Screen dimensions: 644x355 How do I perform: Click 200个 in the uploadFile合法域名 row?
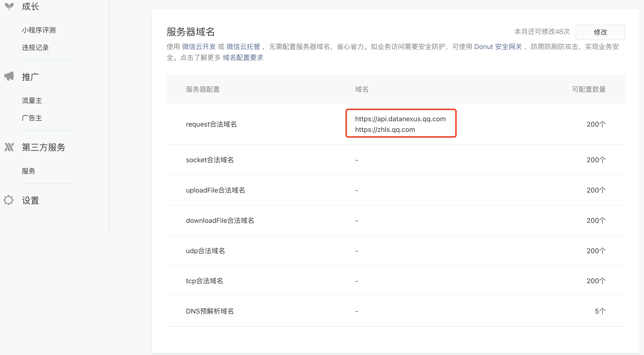[596, 190]
